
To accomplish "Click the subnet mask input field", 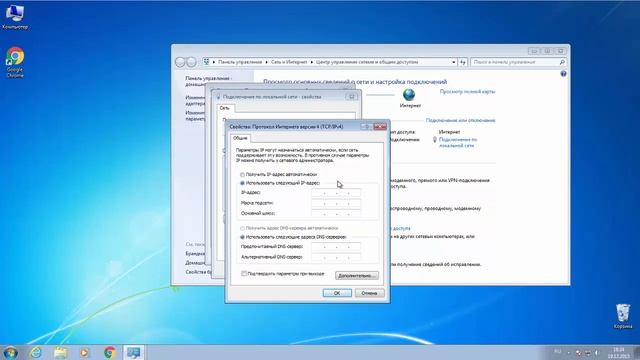I will (336, 203).
